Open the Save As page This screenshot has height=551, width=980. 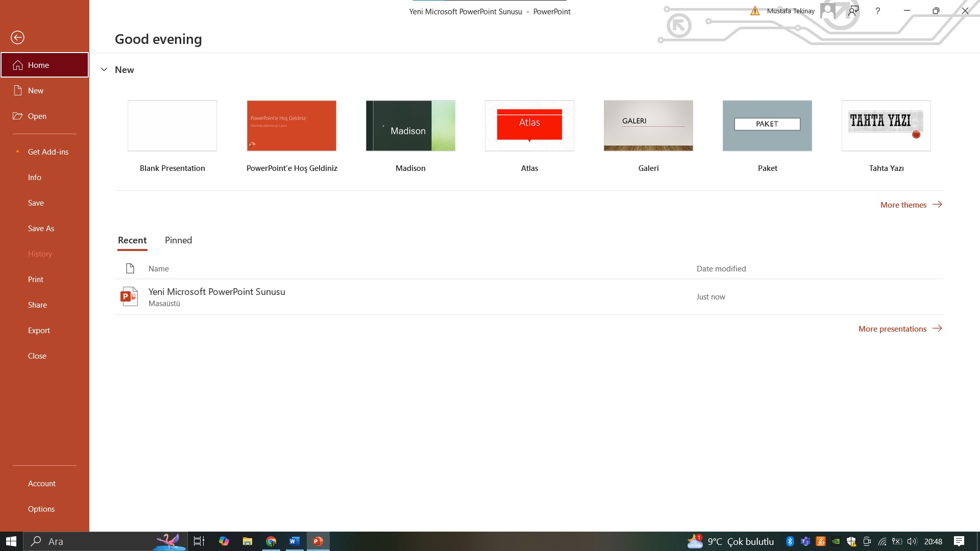pos(44,228)
